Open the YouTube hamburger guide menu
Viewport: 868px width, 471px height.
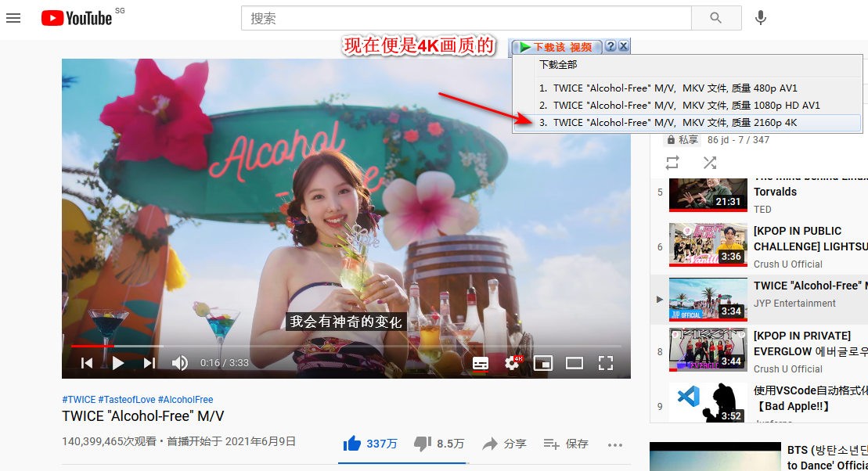[13, 18]
